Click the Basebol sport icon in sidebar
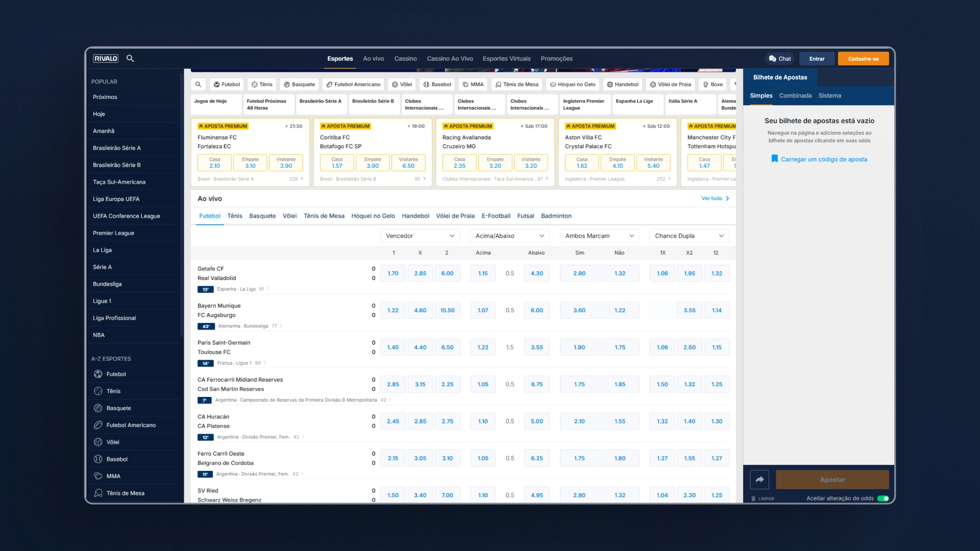 pyautogui.click(x=96, y=459)
